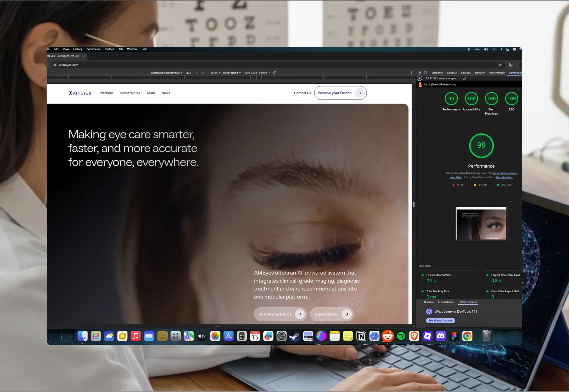Open Spotify from the Dock
The width and height of the screenshot is (569, 392).
401,336
